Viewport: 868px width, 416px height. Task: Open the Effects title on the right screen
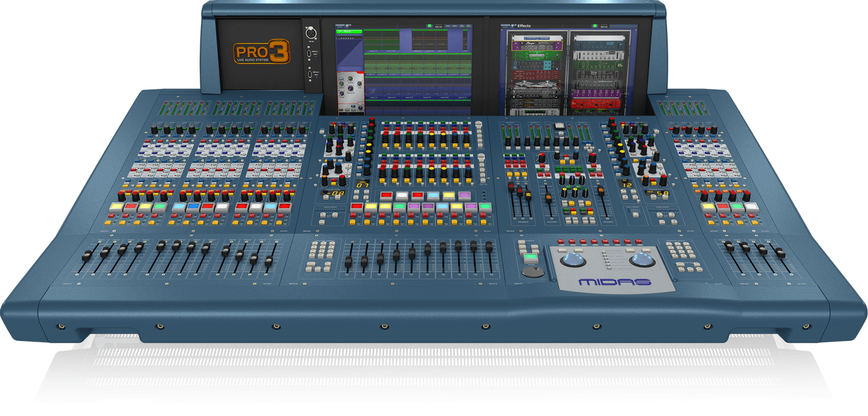(x=524, y=26)
